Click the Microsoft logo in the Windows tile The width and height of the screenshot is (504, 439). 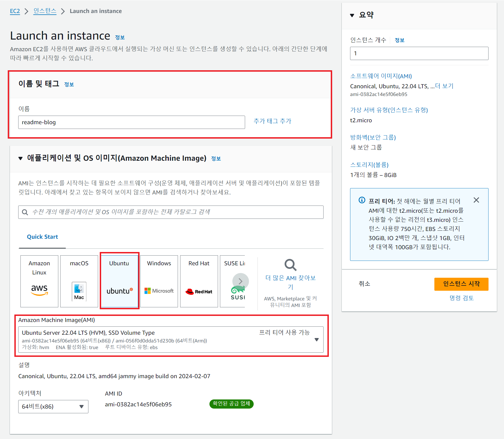[159, 291]
